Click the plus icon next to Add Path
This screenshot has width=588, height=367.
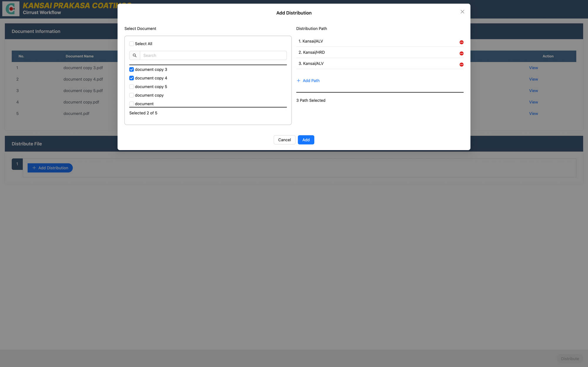pyautogui.click(x=298, y=80)
